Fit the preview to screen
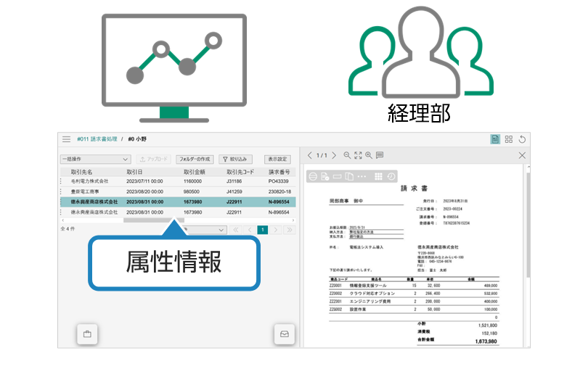The height and width of the screenshot is (369, 588). point(358,155)
